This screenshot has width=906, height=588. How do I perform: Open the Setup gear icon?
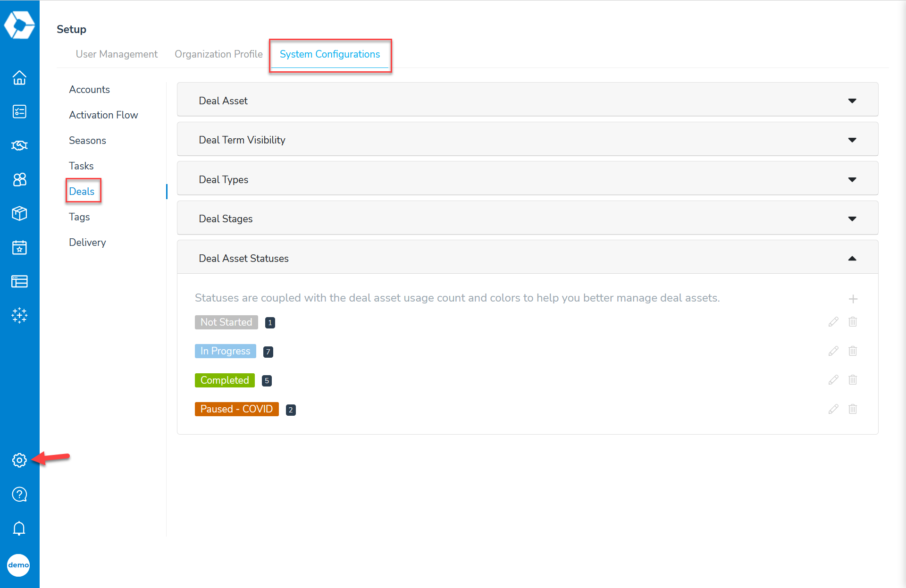click(19, 460)
